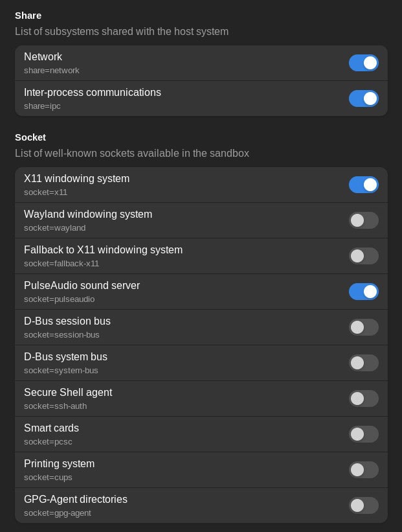Enable GPG-Agent directories access
The width and height of the screenshot is (402, 532).
[x=363, y=505]
